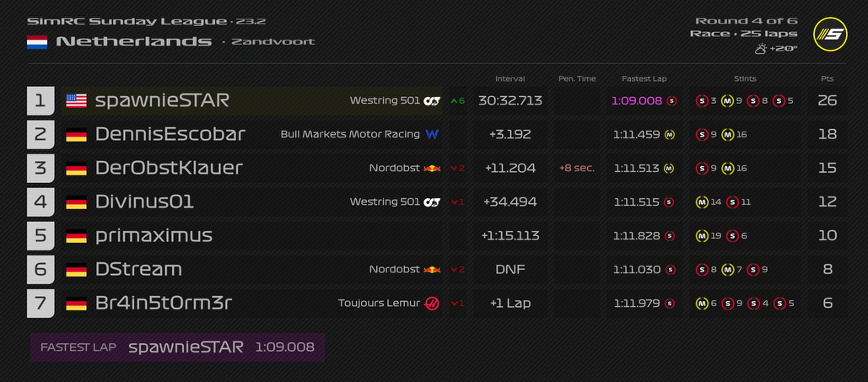The height and width of the screenshot is (382, 868).
Task: Click the Haas logo beside Toujours Lemur
Action: click(432, 303)
